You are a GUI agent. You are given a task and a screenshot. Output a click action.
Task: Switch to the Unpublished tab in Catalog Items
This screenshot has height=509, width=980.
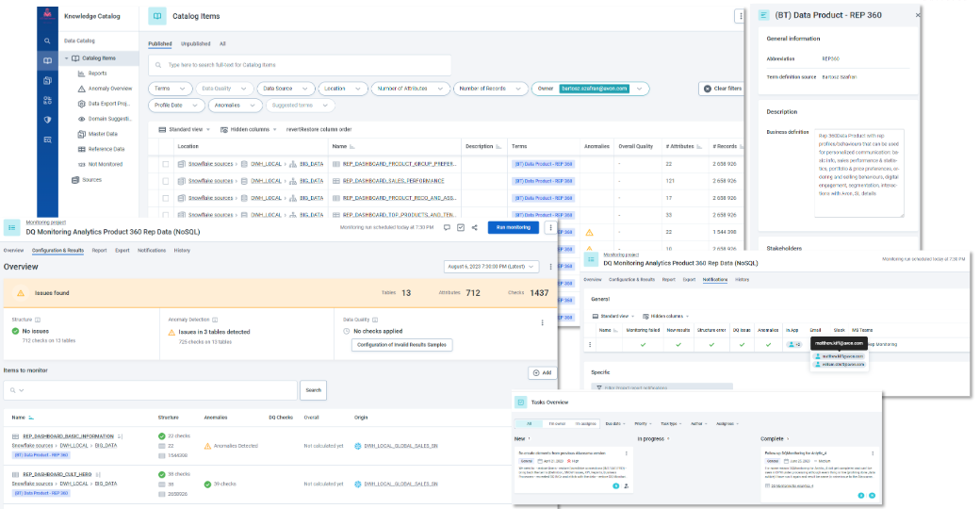tap(196, 43)
